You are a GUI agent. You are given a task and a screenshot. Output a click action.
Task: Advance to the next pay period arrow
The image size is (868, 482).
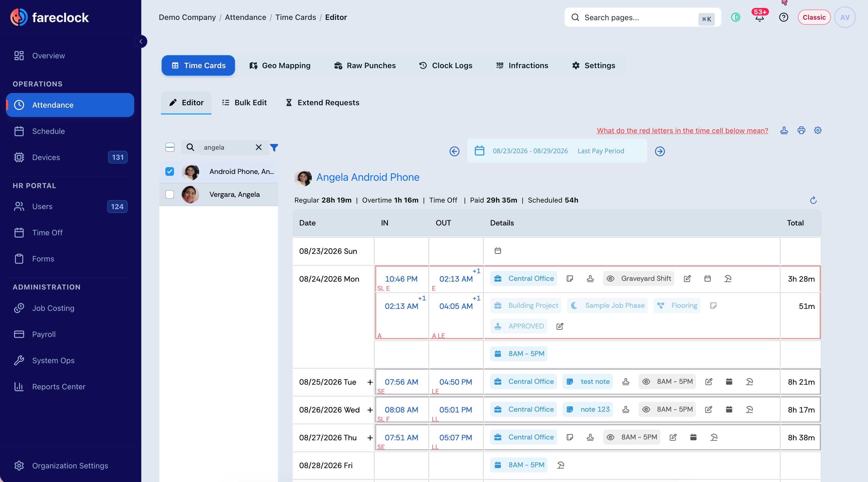[x=660, y=151]
